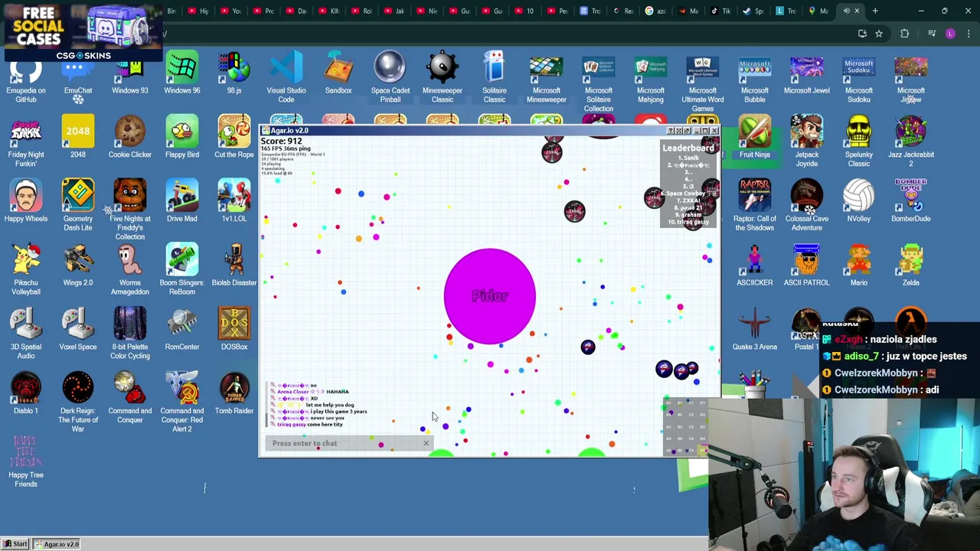Screen dimensions: 980x551
Task: Open Happy Tree Friends icon
Action: [x=26, y=462]
